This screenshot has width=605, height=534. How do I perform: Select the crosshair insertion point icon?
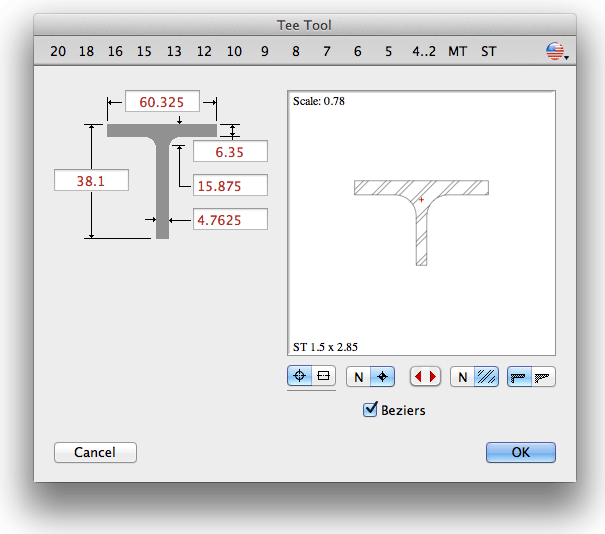click(x=300, y=376)
